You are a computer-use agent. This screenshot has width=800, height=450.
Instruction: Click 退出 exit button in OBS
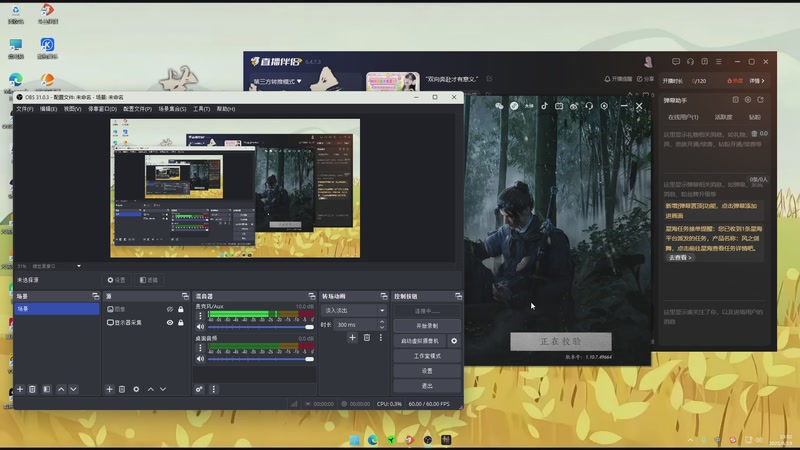tap(427, 386)
